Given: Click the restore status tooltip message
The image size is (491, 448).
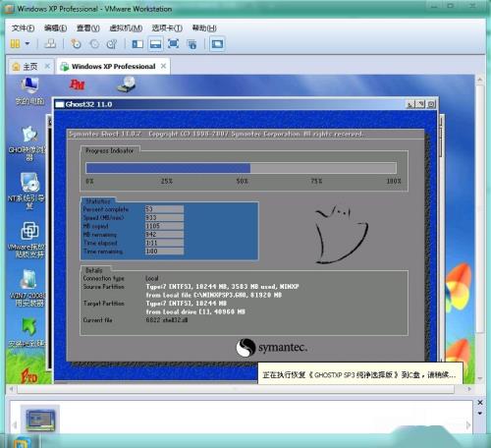Looking at the screenshot, I should tap(360, 374).
